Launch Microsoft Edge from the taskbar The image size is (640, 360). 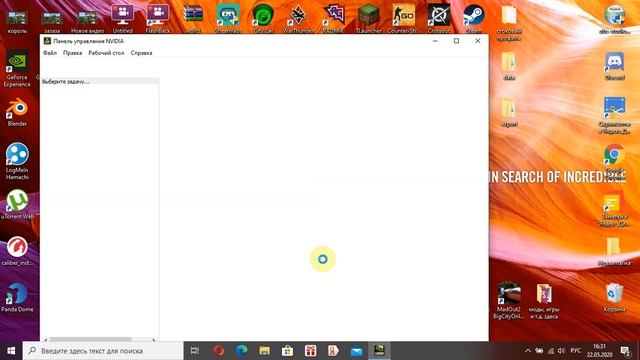click(242, 351)
